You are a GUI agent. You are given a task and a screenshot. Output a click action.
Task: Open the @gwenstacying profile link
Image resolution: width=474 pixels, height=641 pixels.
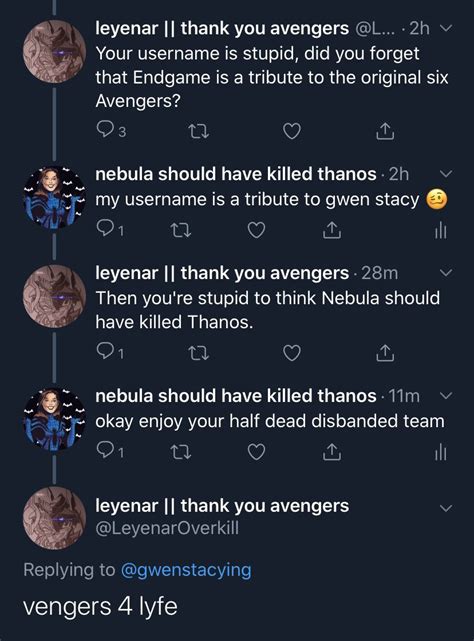(x=186, y=569)
